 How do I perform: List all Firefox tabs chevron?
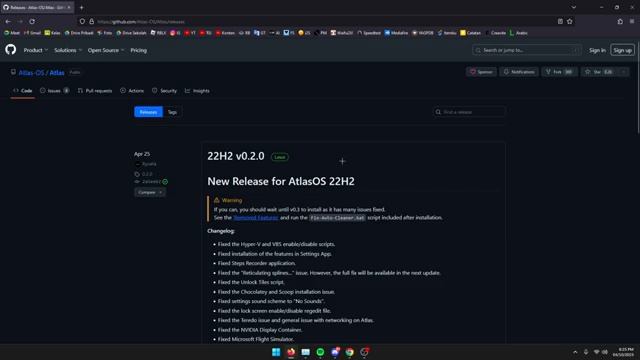pos(573,7)
